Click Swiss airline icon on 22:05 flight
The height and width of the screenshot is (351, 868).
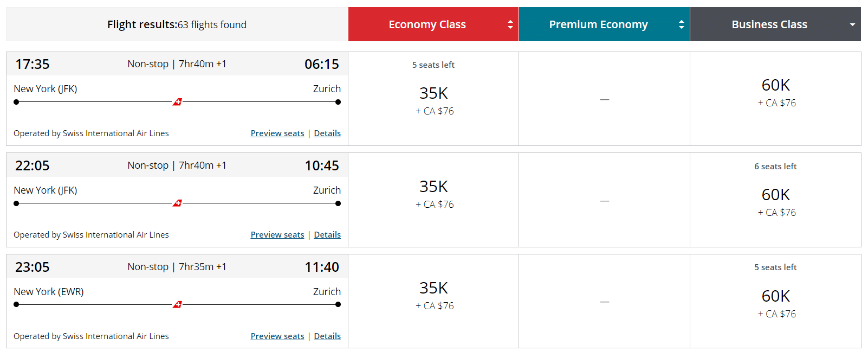177,203
